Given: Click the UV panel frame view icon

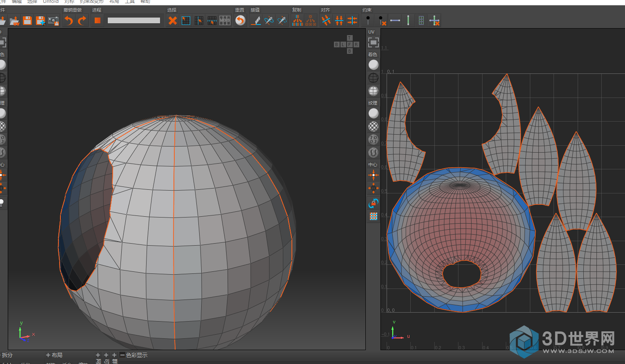Looking at the screenshot, I should [373, 42].
